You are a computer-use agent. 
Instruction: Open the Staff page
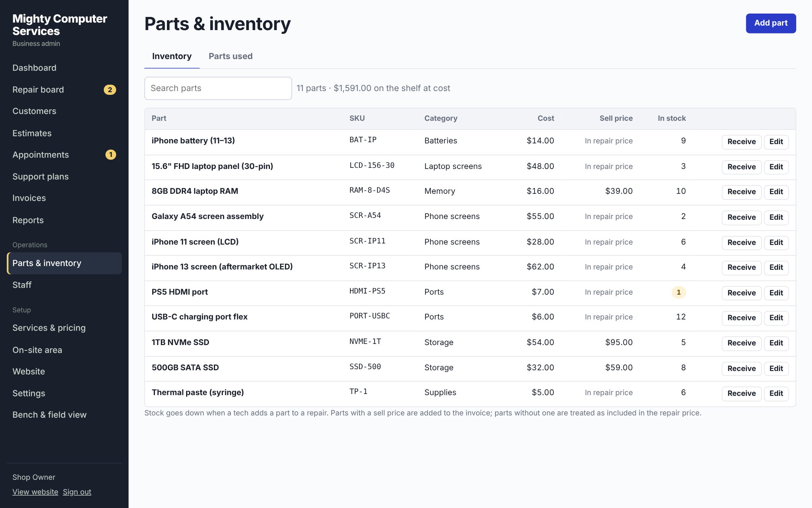(x=64, y=285)
